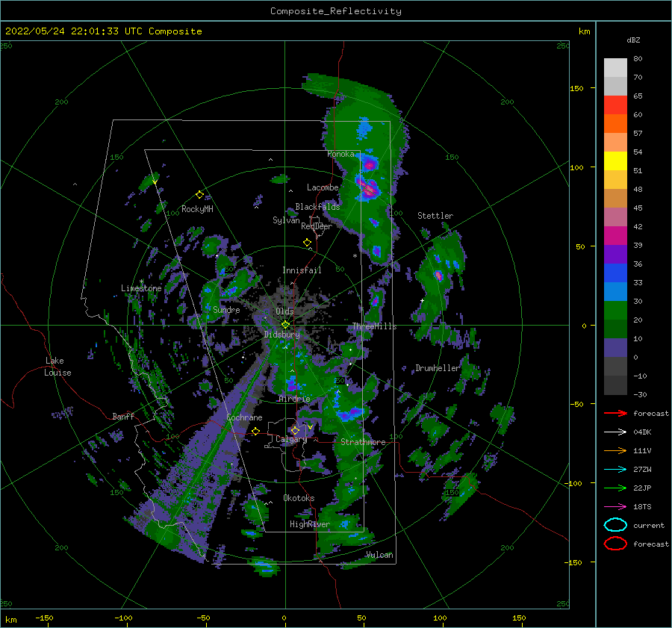
Task: Click the cyan 27ZW arrow icon
Action: (615, 470)
